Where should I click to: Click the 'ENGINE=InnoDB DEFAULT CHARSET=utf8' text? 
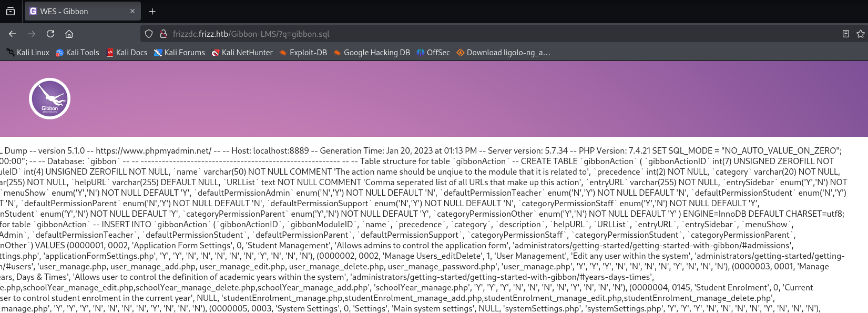pyautogui.click(x=763, y=214)
